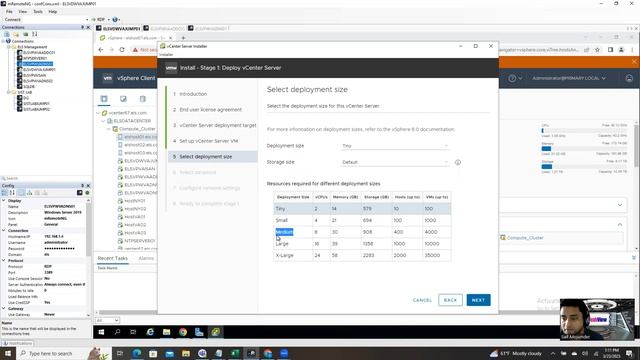Open the File menu in mRemoteNG
This screenshot has width=640, height=360.
coord(9,11)
